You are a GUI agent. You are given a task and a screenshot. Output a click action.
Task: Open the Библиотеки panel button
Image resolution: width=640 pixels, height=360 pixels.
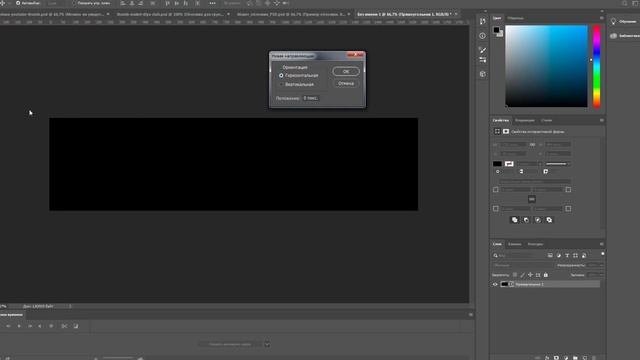pyautogui.click(x=625, y=36)
